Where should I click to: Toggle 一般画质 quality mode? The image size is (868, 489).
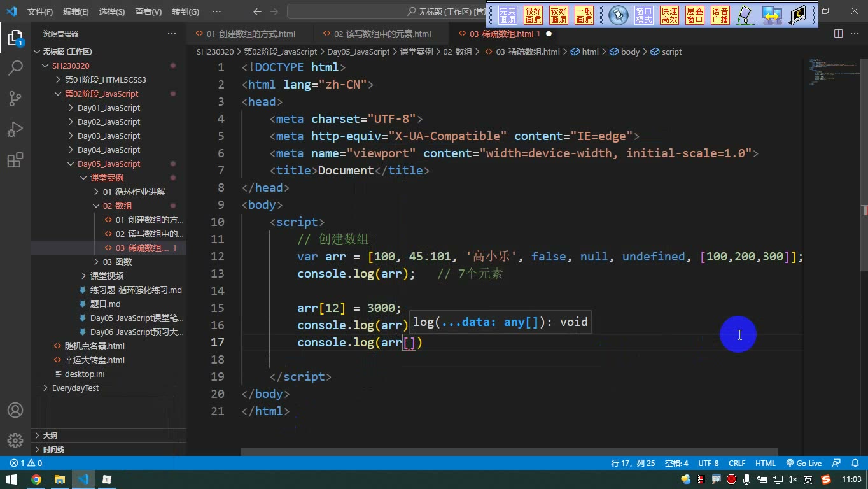click(584, 15)
